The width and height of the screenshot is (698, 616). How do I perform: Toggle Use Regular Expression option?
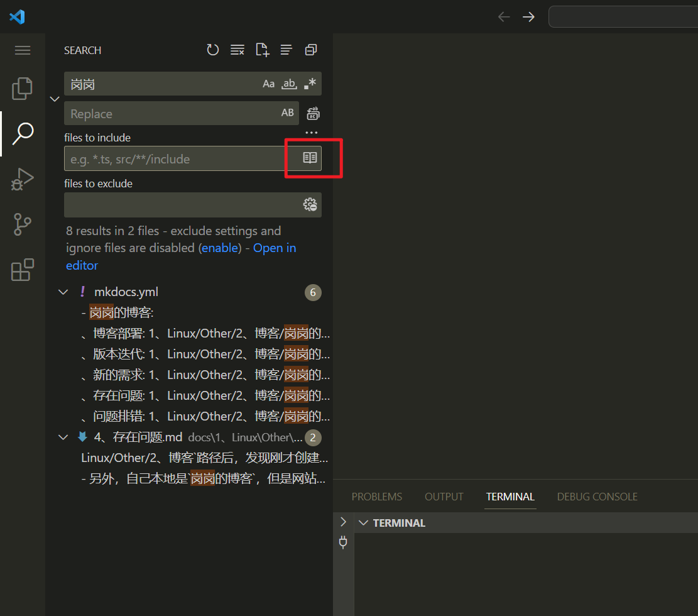(x=310, y=84)
